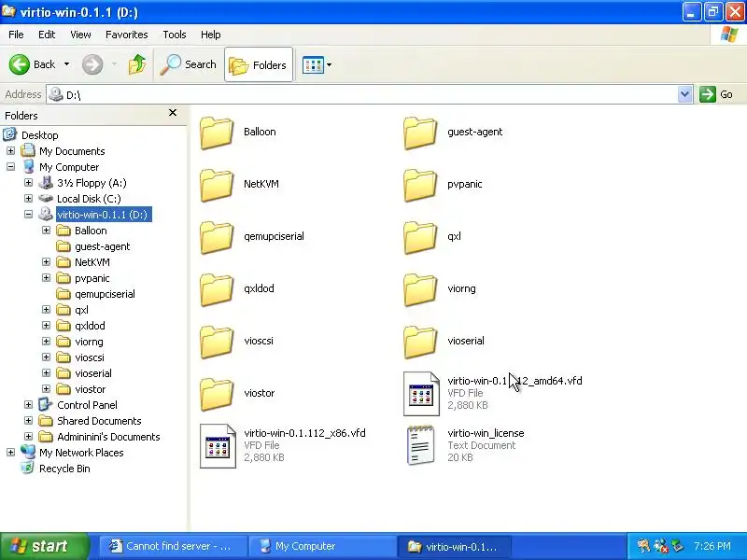This screenshot has height=560, width=747.
Task: Select the virtio-win_license text document icon
Action: point(421,445)
